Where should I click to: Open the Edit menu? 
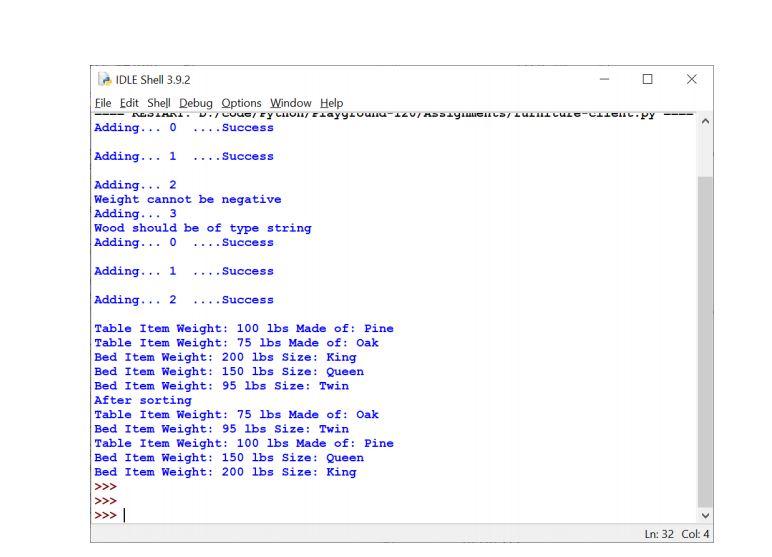[129, 103]
